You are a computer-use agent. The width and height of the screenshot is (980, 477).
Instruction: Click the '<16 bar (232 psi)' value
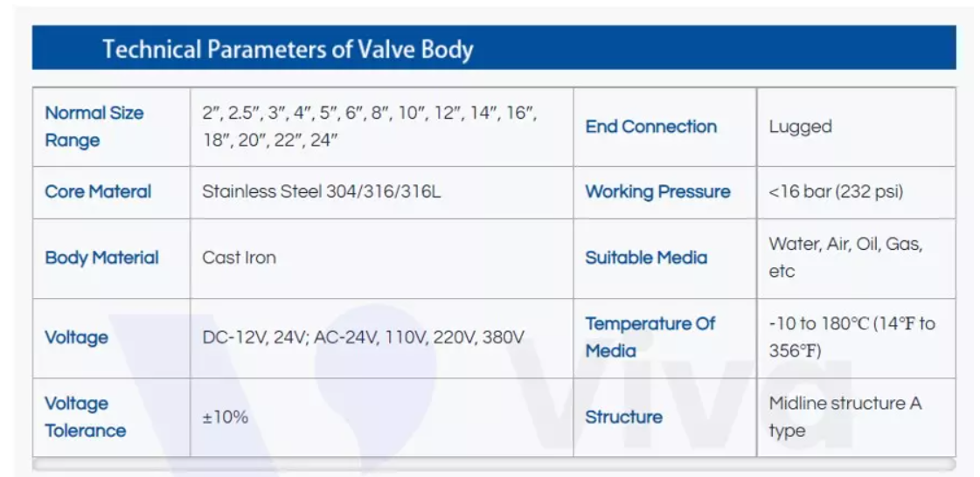[835, 191]
